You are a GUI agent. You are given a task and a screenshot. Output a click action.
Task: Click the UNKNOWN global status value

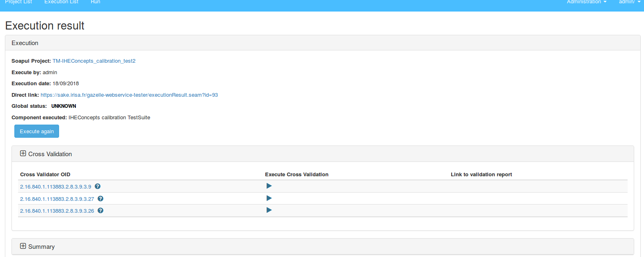point(64,106)
